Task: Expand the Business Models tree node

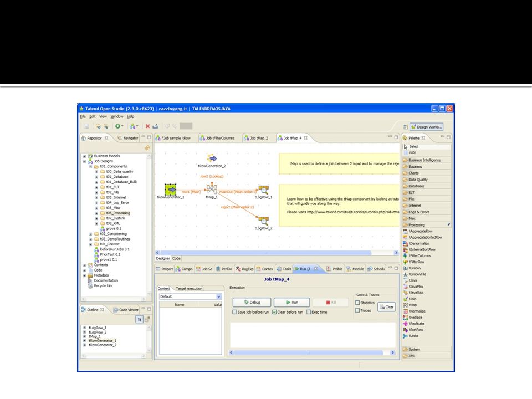Action: tap(84, 156)
